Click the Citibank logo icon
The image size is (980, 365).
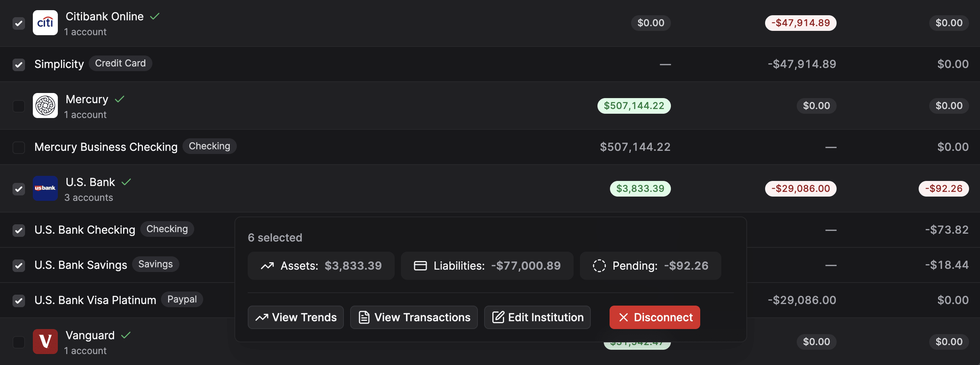45,23
